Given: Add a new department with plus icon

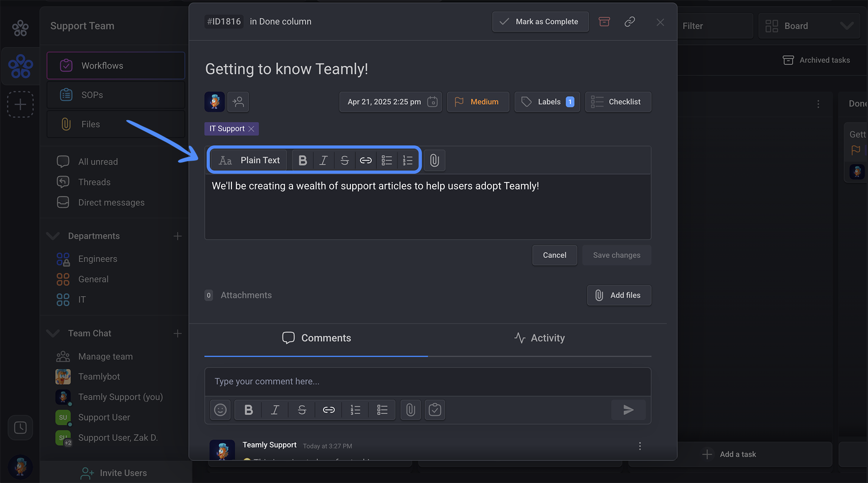Looking at the screenshot, I should (x=177, y=236).
